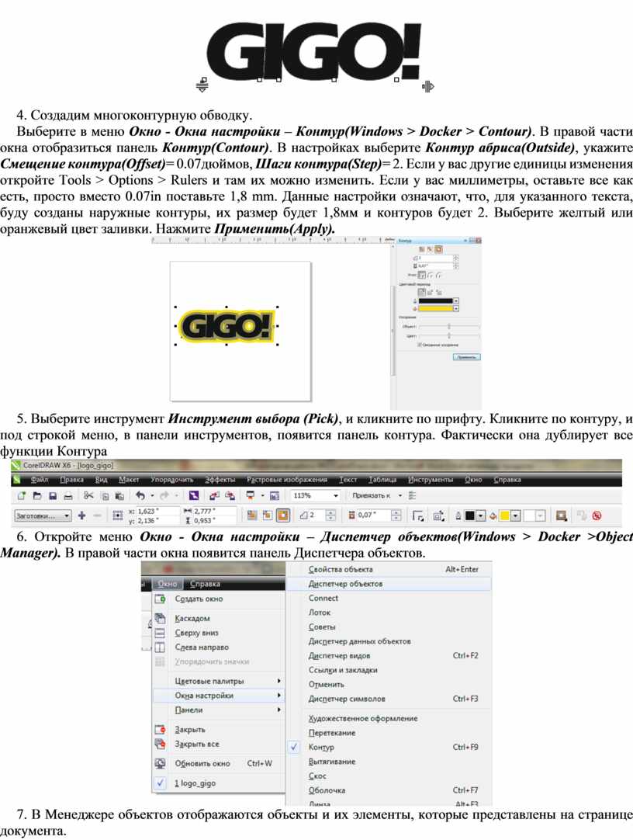This screenshot has height=840, width=633.
Task: Select Диспетчер объектов from the submenu
Action: coord(389,584)
